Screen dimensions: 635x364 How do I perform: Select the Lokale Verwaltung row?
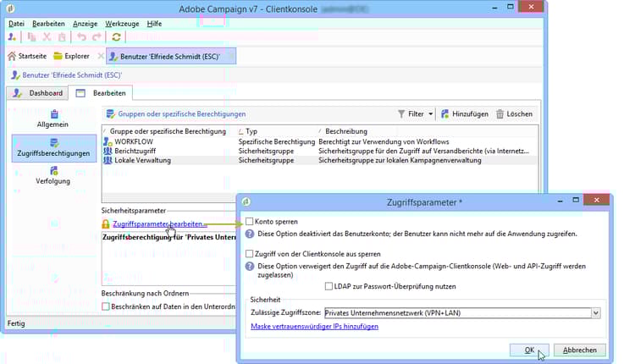tap(320, 160)
